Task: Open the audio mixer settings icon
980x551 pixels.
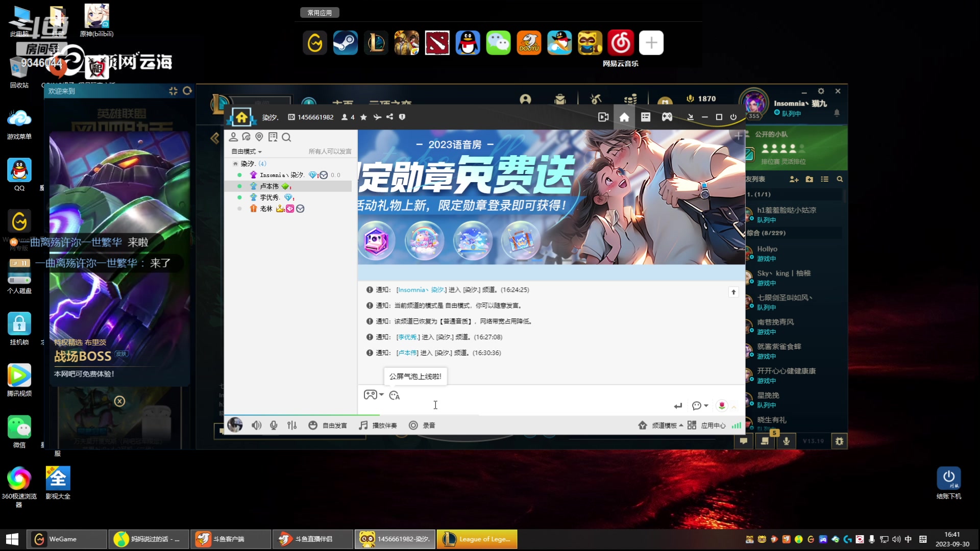Action: [x=292, y=425]
